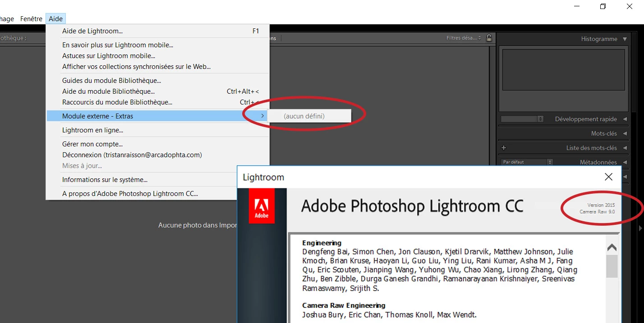Choose Raccourcis du module Bibliothèque
Viewport: 644px width, 323px height.
point(157,102)
